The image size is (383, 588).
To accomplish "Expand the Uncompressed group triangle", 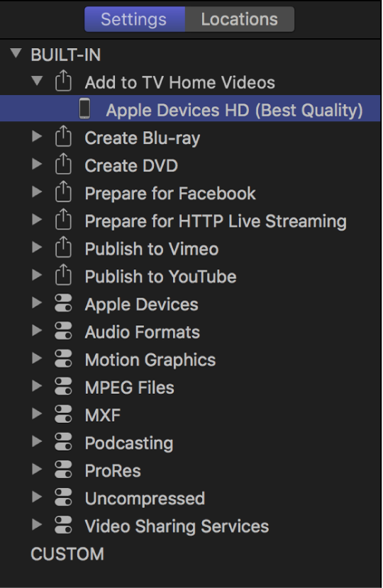I will pos(37,497).
